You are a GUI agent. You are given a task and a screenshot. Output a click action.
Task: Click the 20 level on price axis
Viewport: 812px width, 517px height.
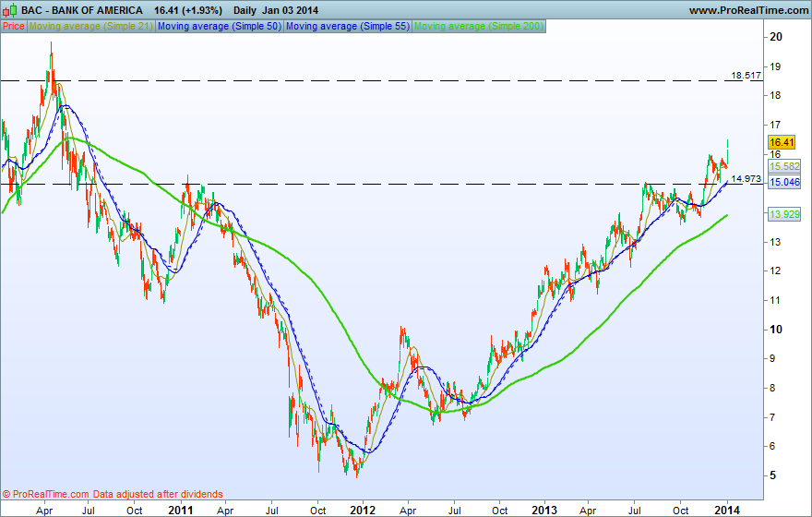[x=776, y=37]
